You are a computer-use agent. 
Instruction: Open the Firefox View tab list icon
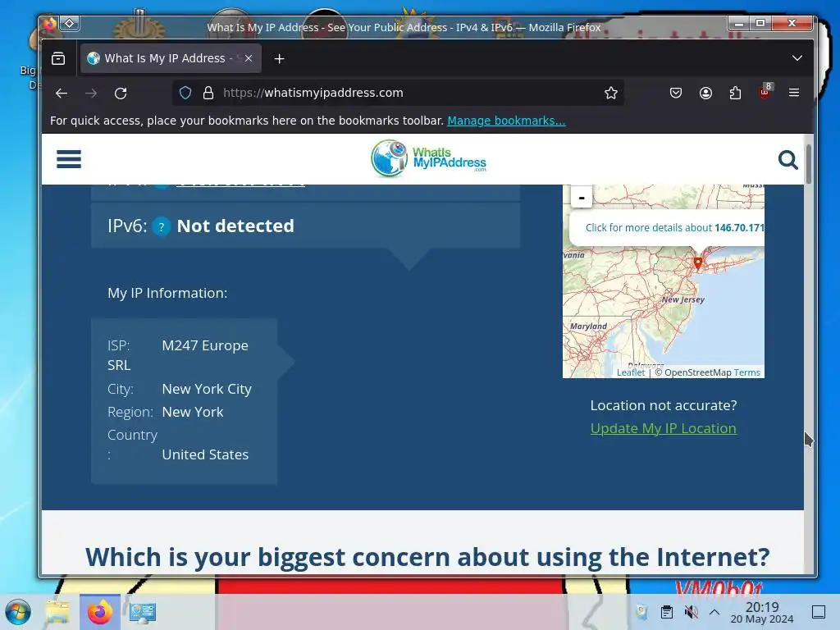pyautogui.click(x=58, y=58)
